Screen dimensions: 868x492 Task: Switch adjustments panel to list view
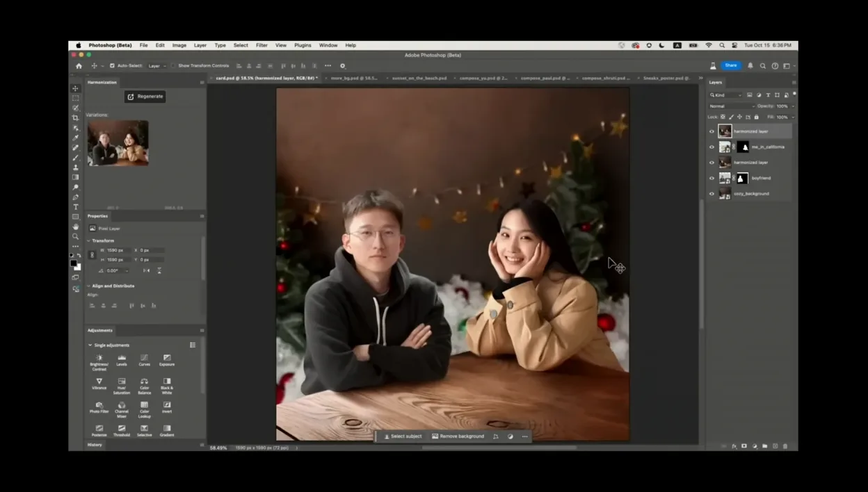[x=193, y=345]
